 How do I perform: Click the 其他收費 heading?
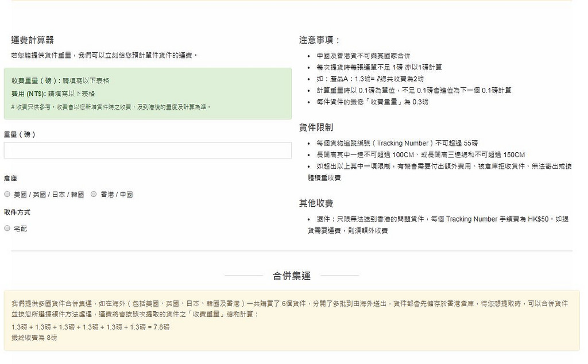(316, 203)
